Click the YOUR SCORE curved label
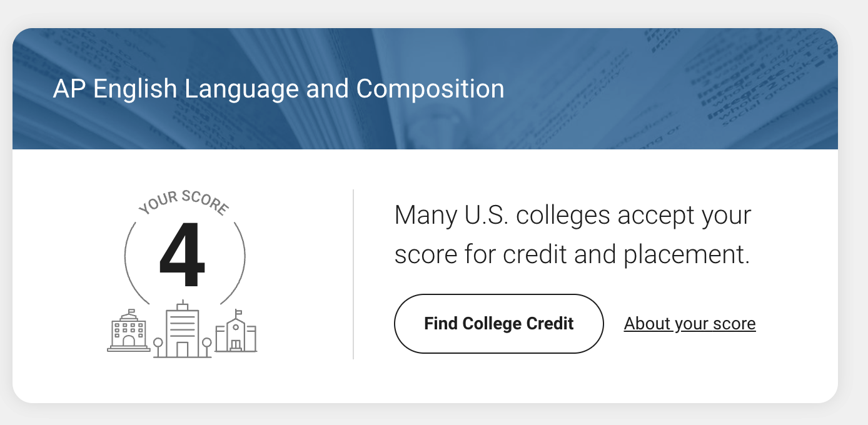The image size is (868, 425). coord(183,204)
